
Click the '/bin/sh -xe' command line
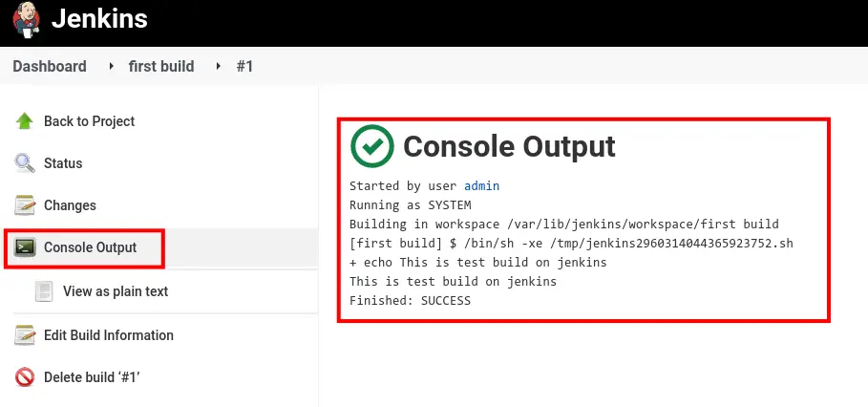click(571, 244)
